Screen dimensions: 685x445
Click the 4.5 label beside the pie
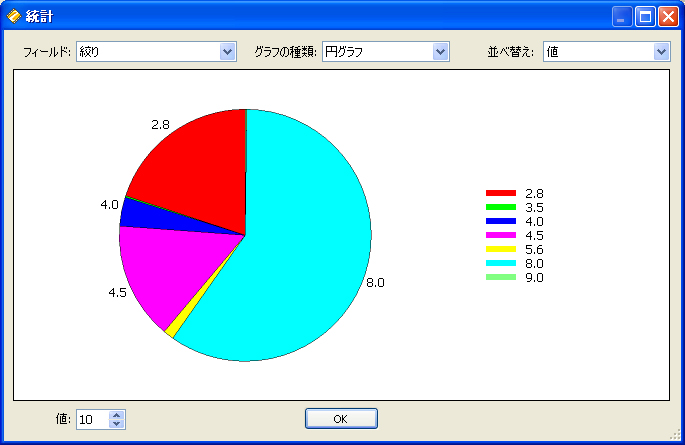[118, 293]
